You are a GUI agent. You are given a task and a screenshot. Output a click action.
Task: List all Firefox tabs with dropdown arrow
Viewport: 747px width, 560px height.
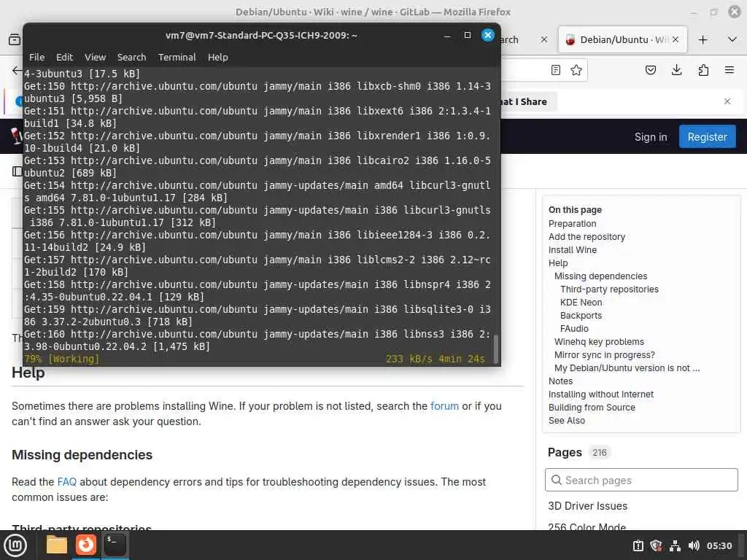click(732, 39)
